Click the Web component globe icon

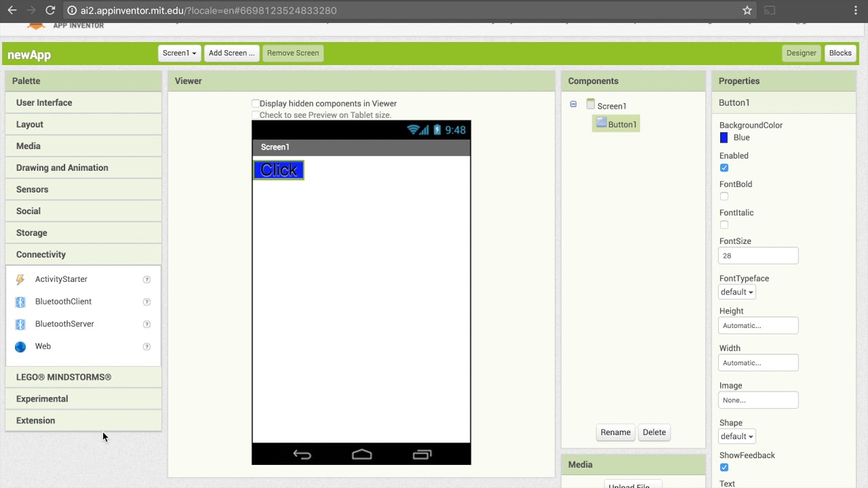tap(20, 346)
